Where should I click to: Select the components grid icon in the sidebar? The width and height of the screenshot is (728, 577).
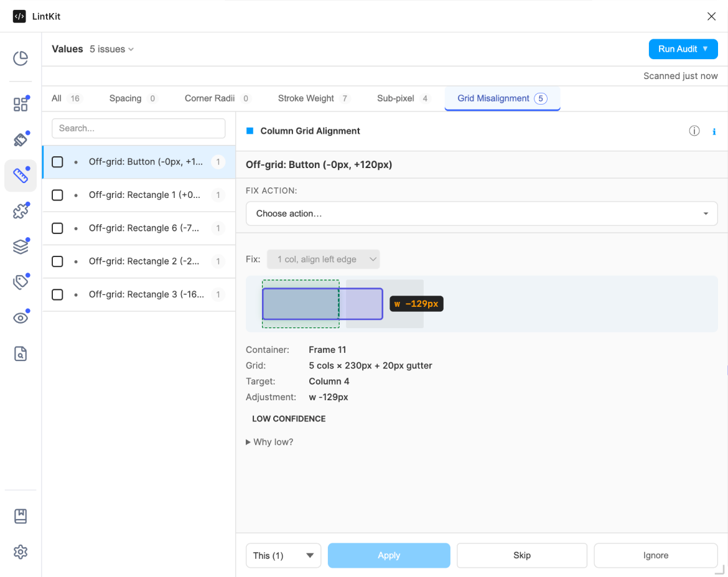click(x=21, y=104)
